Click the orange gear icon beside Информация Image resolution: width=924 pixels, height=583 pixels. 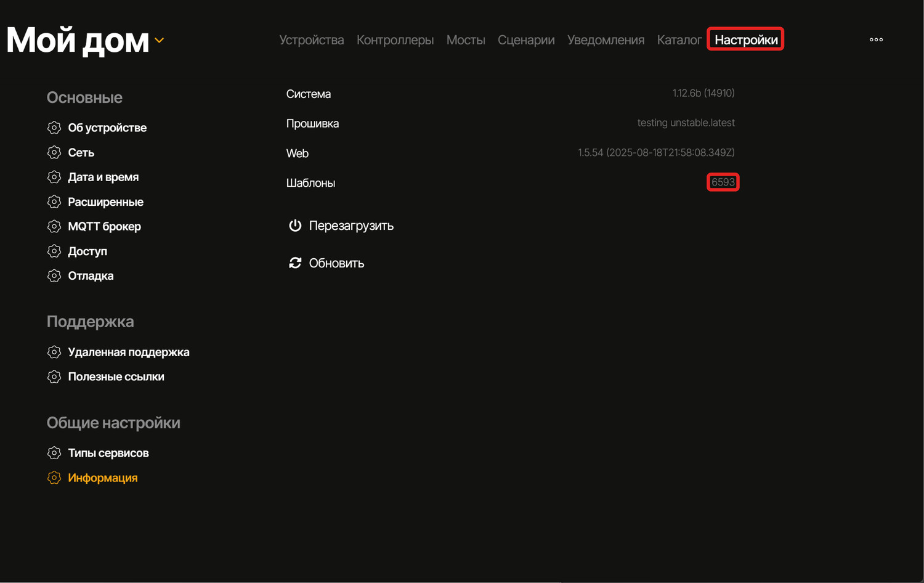(x=54, y=478)
